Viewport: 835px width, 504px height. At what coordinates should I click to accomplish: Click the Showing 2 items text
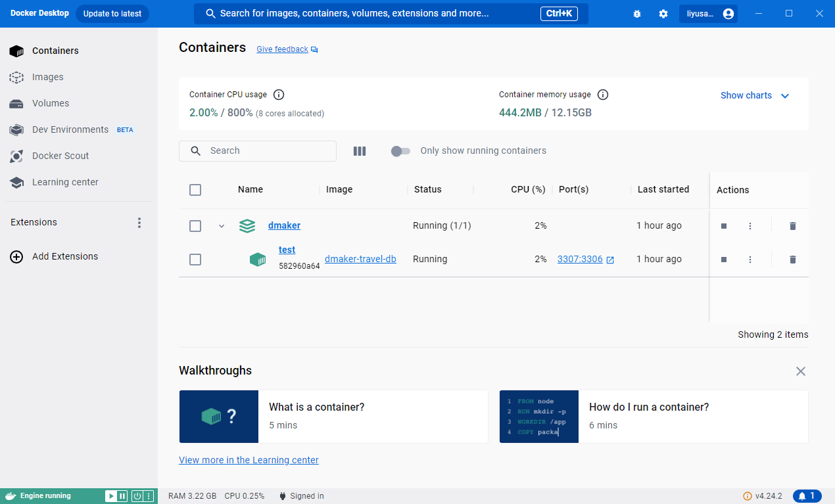click(x=773, y=334)
